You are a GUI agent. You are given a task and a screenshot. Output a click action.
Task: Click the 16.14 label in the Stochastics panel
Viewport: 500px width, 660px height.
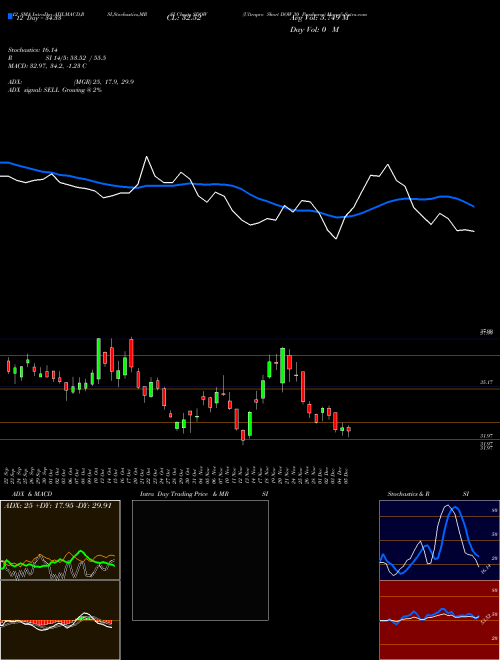coord(485,570)
